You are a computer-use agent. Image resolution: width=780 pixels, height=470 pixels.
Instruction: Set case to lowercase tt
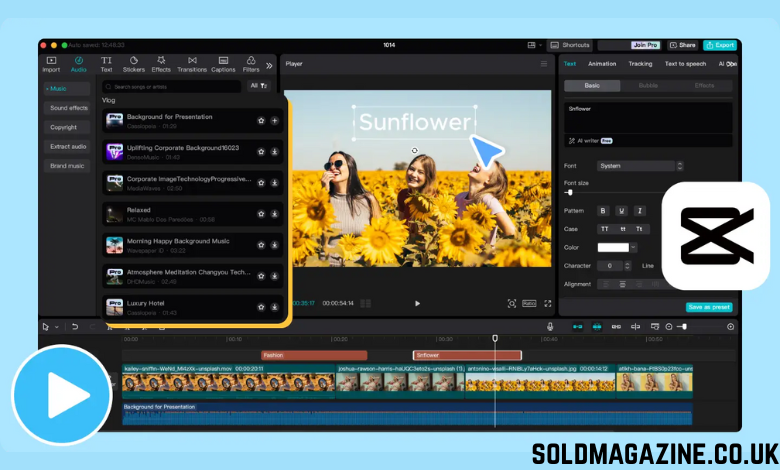(623, 229)
